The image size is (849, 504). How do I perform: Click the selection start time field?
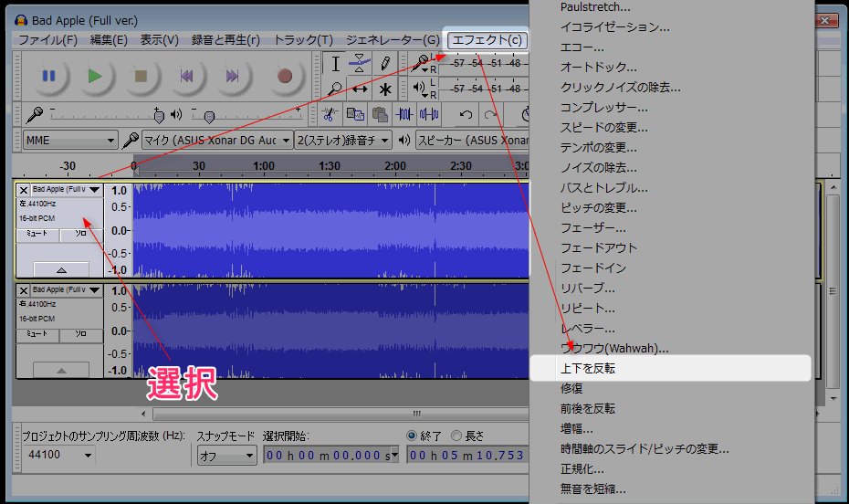(331, 456)
